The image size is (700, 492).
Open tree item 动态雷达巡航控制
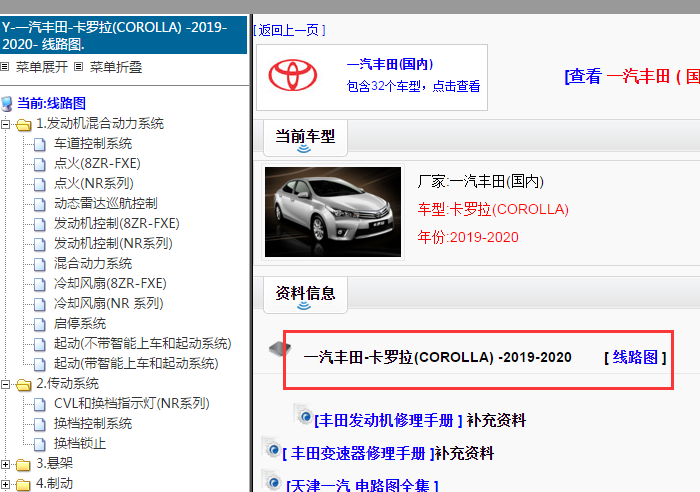tap(106, 204)
